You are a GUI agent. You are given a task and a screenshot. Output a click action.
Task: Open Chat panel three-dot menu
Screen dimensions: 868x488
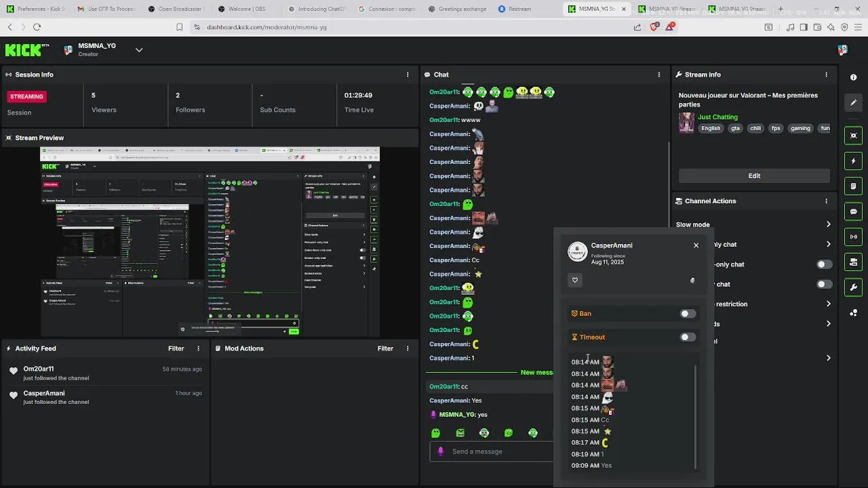click(x=659, y=75)
